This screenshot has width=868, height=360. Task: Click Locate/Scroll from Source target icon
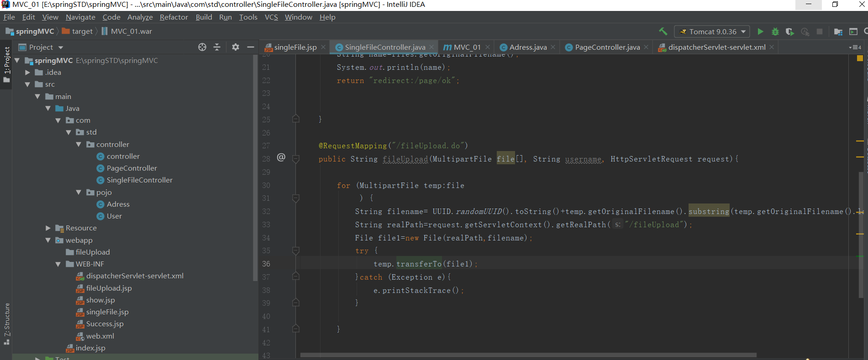point(202,47)
